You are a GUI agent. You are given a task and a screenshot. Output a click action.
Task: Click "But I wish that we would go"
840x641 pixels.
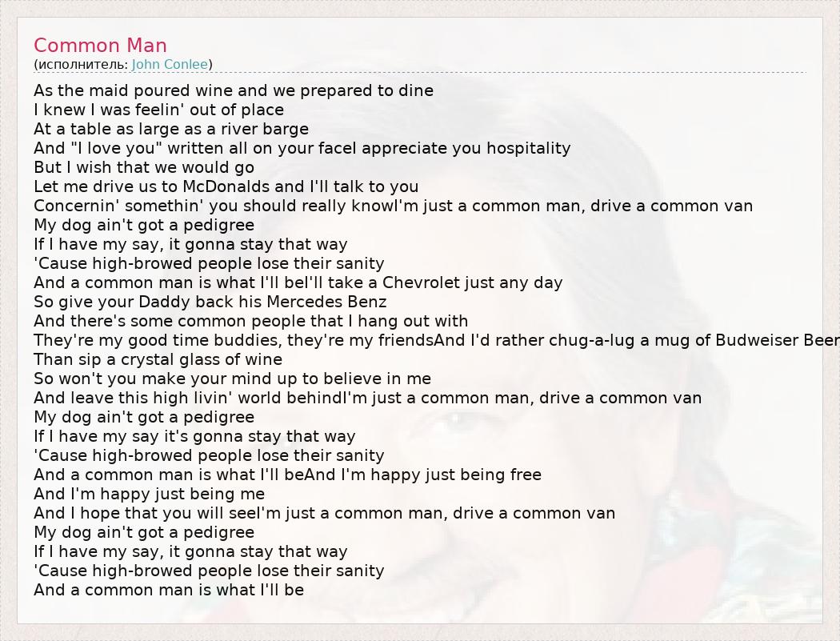pyautogui.click(x=143, y=167)
